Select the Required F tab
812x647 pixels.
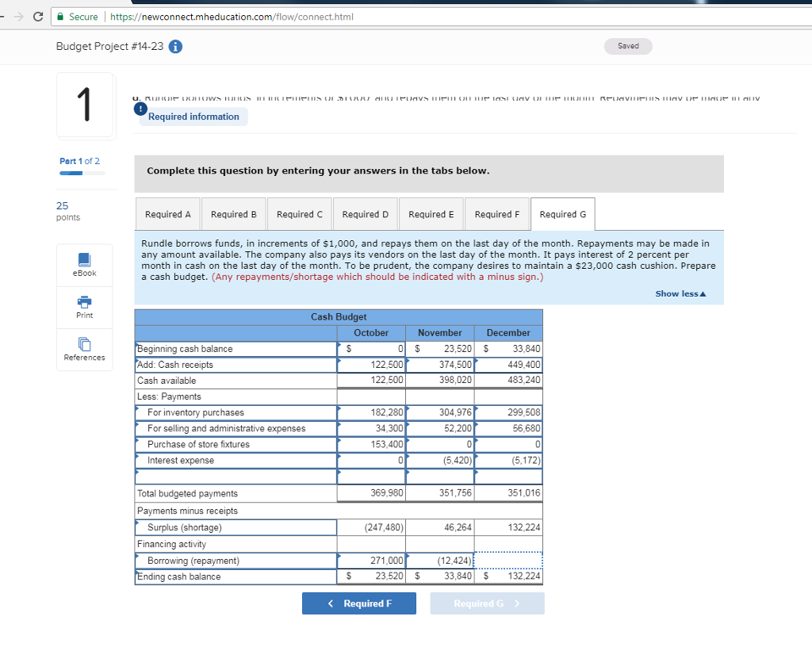(x=497, y=215)
